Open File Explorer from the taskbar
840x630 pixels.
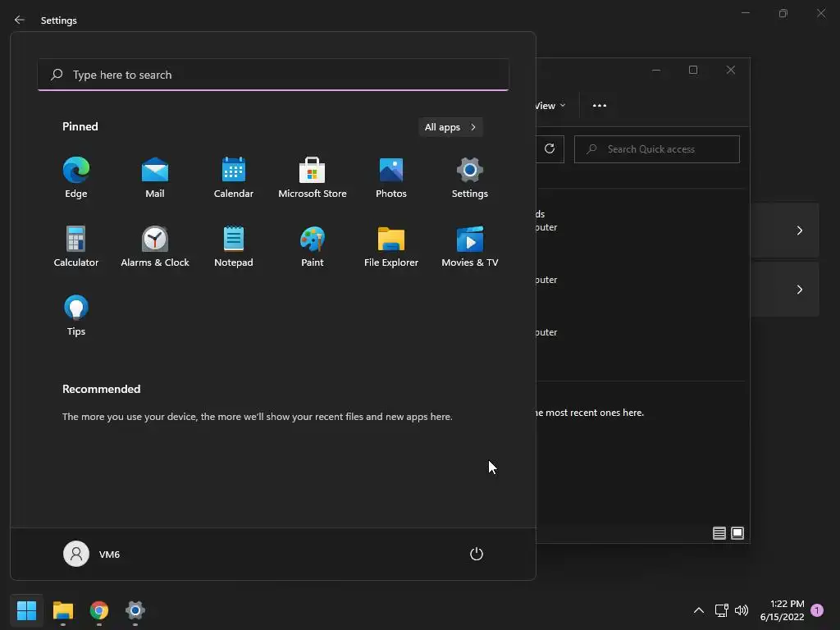[62, 610]
